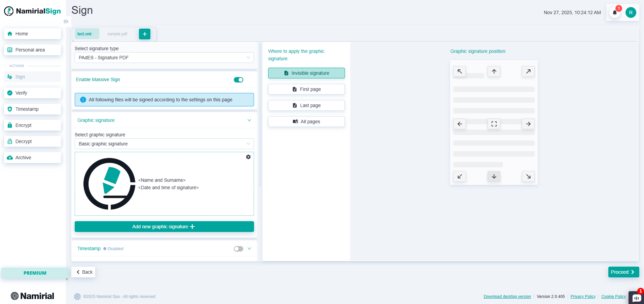
Task: Place signature at top-left corner arrow
Action: point(460,71)
